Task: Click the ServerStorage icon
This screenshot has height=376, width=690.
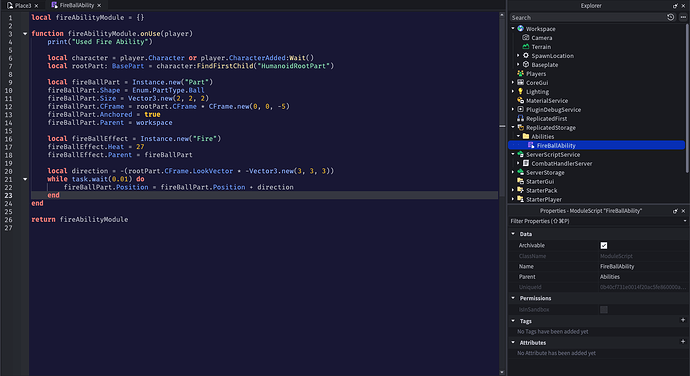Action: [x=521, y=172]
